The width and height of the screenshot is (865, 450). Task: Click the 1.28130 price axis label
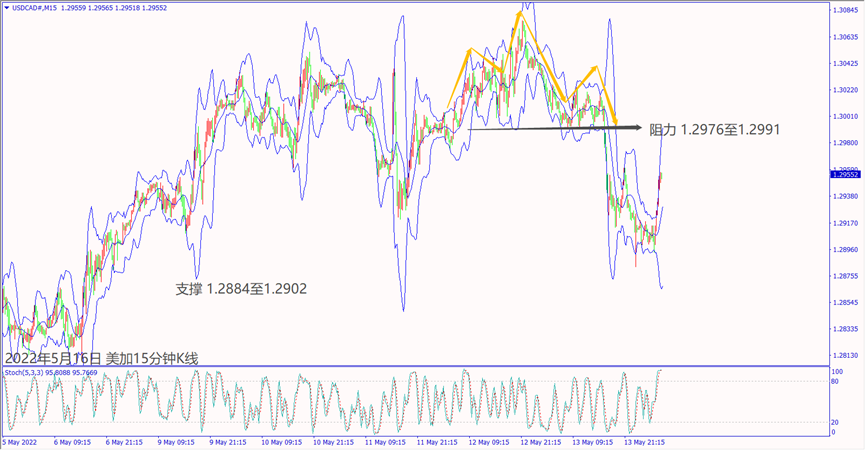pos(845,355)
